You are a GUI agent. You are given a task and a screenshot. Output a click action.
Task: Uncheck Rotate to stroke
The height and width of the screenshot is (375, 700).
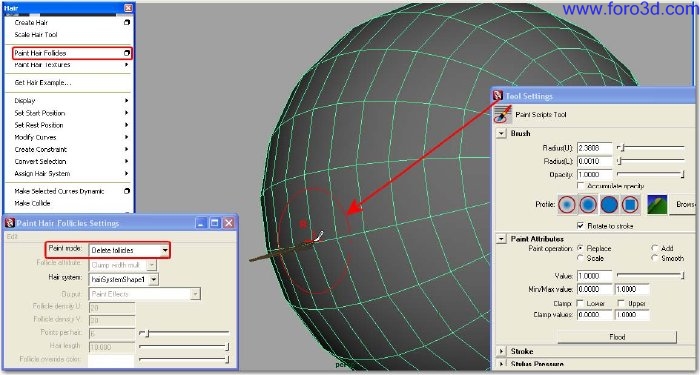coord(580,226)
